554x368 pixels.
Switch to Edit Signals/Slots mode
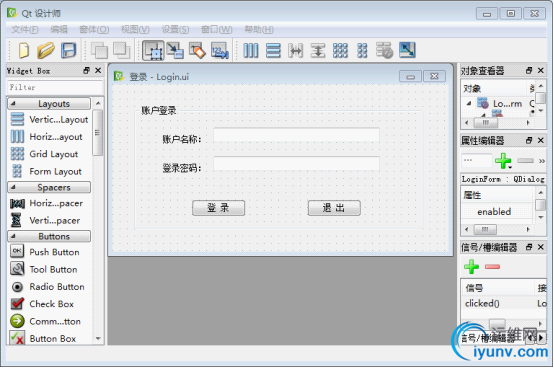click(175, 50)
